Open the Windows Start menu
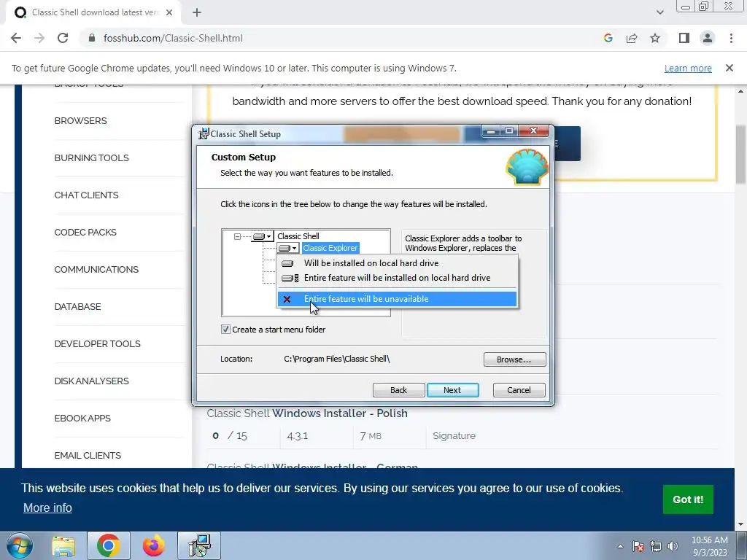The height and width of the screenshot is (560, 747). [x=20, y=545]
